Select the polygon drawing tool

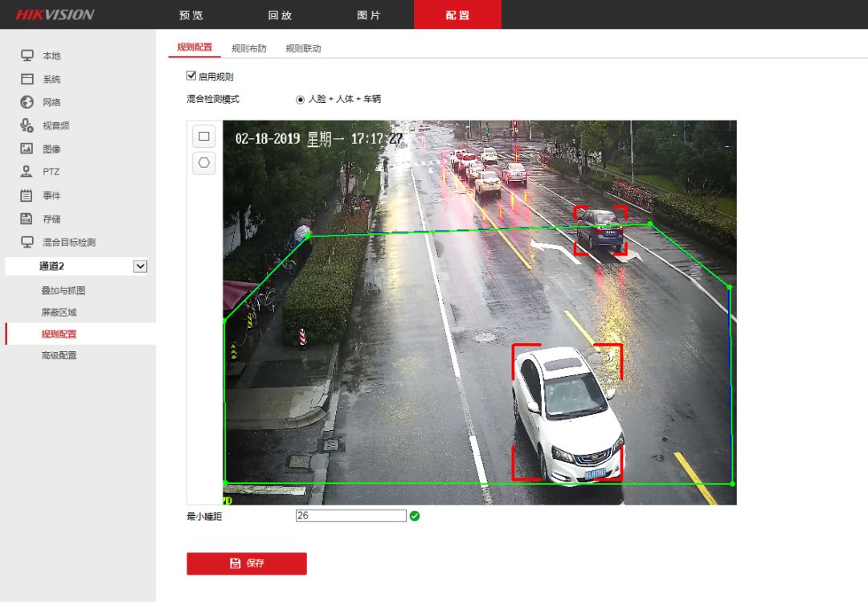[203, 162]
